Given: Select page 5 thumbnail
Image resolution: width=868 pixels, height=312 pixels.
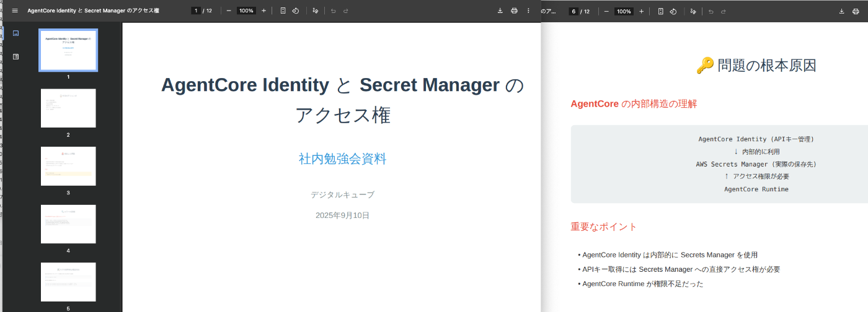Looking at the screenshot, I should [x=68, y=282].
